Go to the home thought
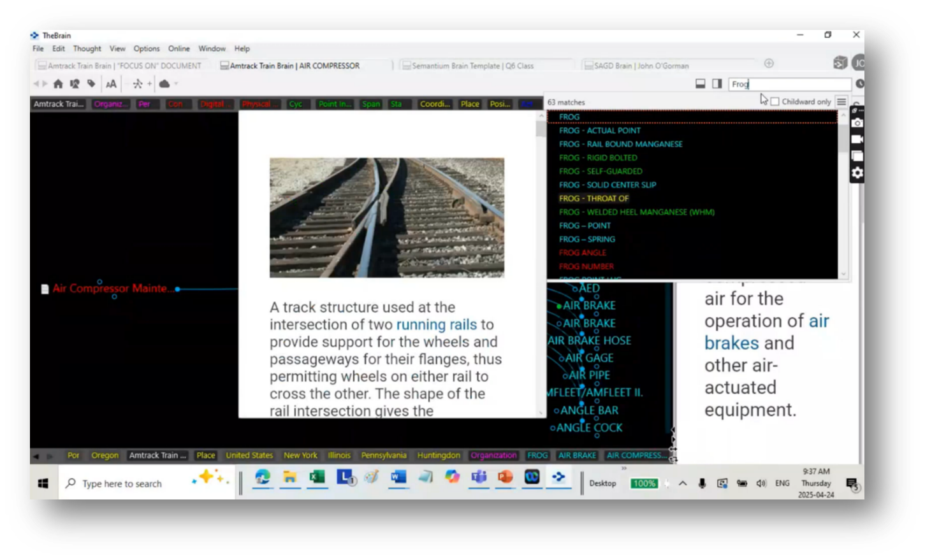Image resolution: width=925 pixels, height=560 pixels. pyautogui.click(x=58, y=83)
